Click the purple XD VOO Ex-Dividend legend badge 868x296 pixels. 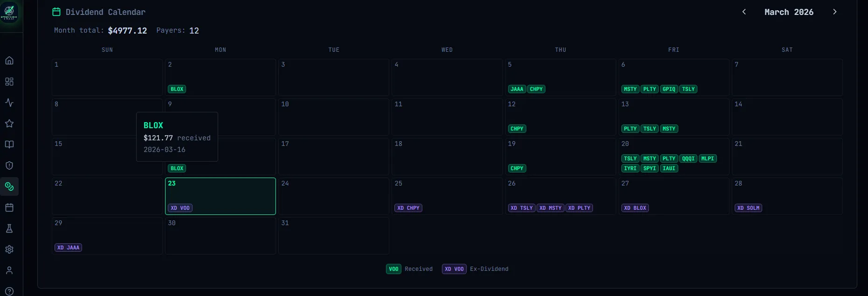(454, 269)
